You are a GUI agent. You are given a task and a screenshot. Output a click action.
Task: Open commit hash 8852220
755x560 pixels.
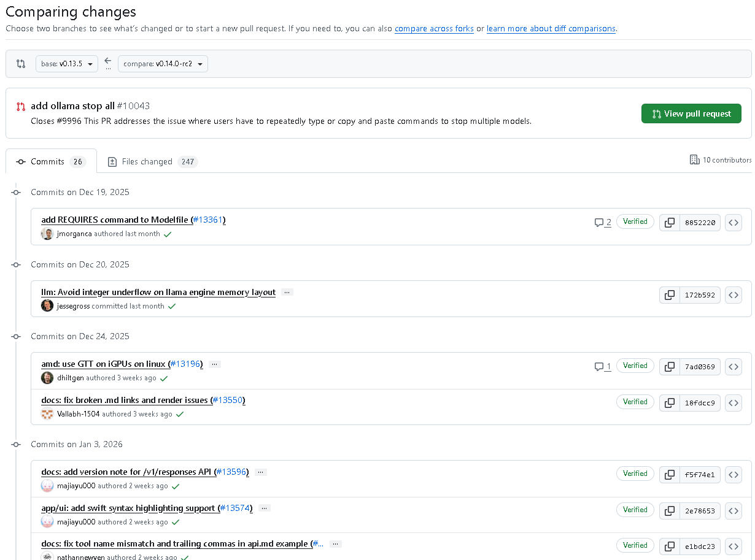click(700, 223)
